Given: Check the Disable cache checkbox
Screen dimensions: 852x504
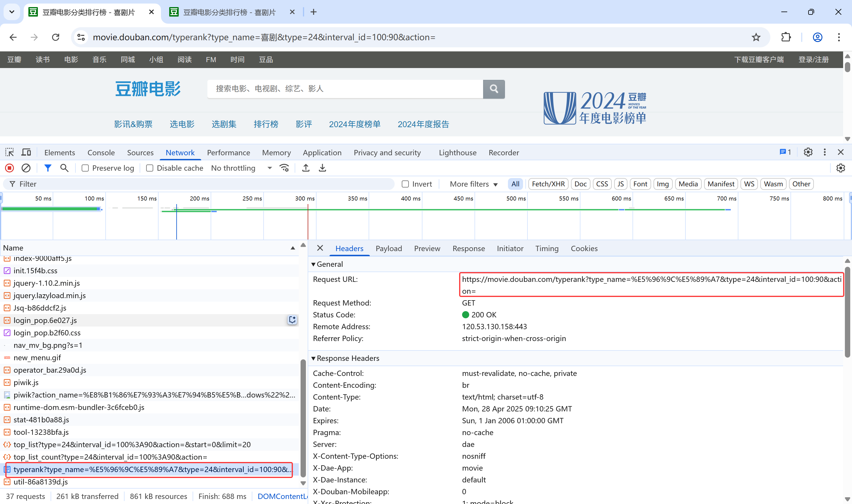Looking at the screenshot, I should 150,168.
